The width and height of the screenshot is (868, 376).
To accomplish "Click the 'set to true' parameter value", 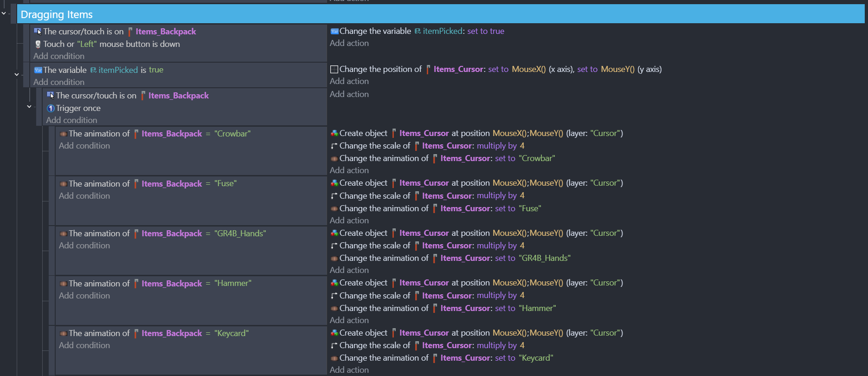I will 486,31.
